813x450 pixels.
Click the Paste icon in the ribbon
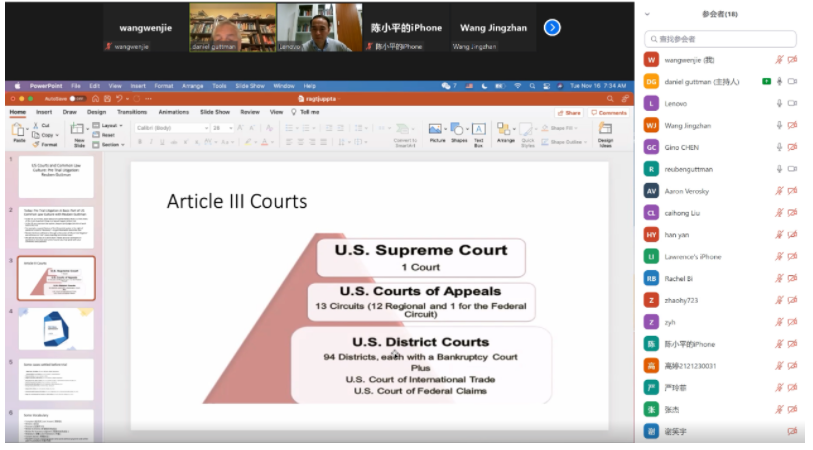tap(17, 131)
